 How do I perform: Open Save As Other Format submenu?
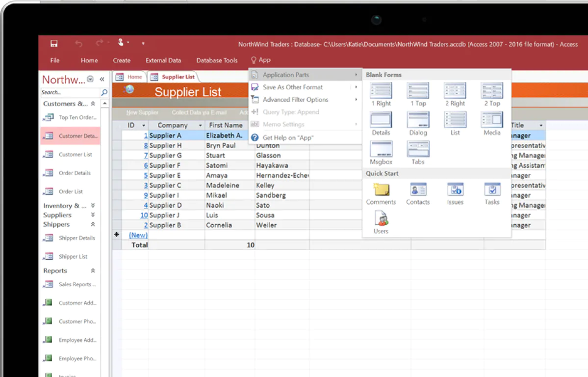[293, 87]
